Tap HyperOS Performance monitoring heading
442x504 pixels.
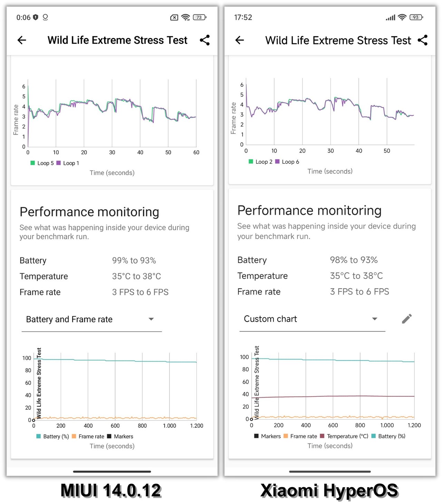pyautogui.click(x=309, y=211)
